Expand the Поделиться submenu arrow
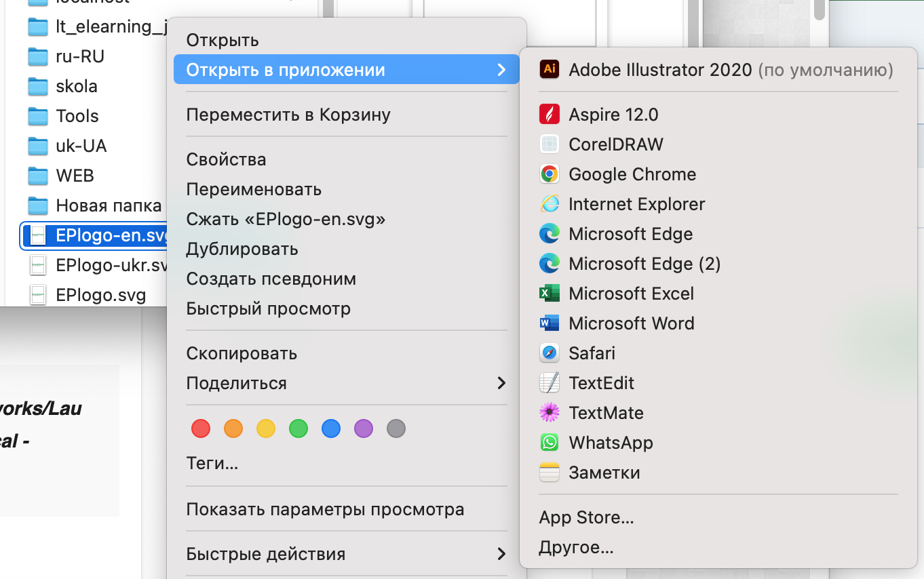 [501, 383]
